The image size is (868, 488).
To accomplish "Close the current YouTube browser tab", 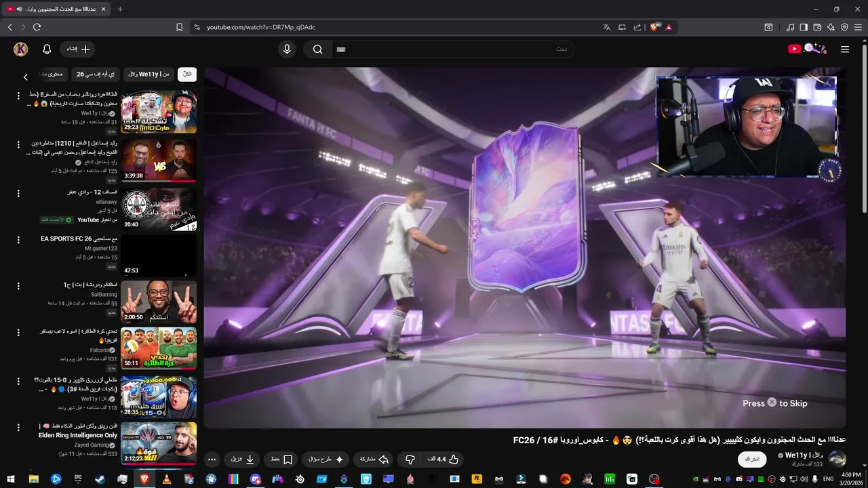I will pos(103,9).
